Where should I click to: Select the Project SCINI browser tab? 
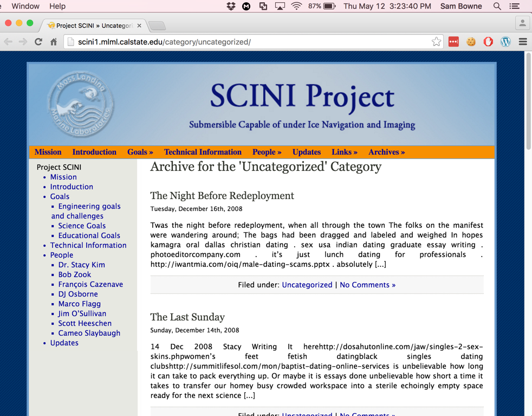(x=93, y=25)
